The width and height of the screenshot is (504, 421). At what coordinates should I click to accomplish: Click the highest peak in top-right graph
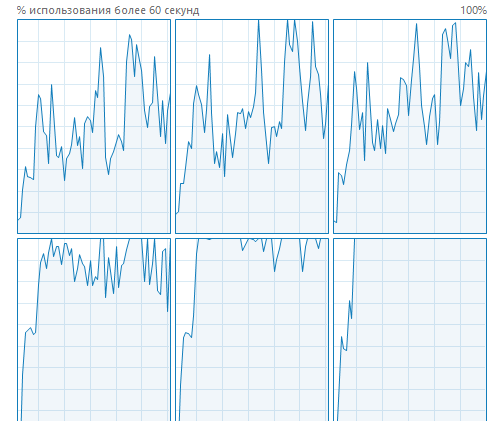point(455,23)
